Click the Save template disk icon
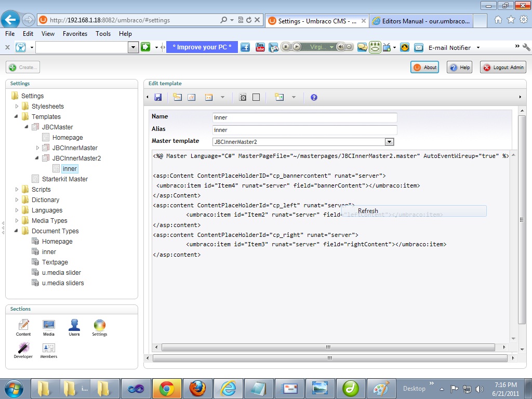532x399 pixels. [158, 97]
